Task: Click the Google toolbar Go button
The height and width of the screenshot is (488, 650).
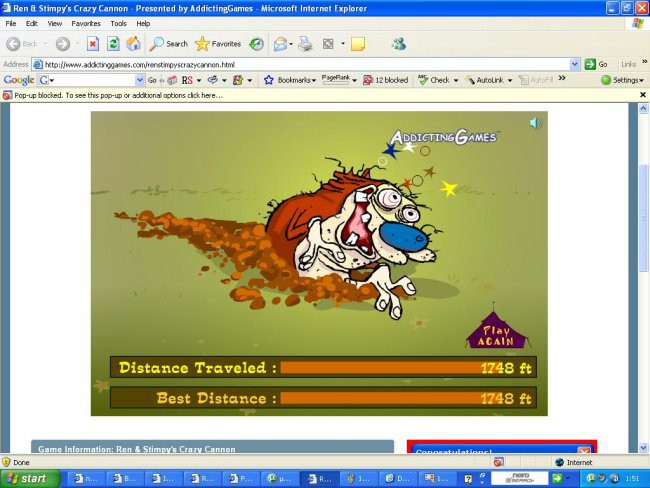Action: pyautogui.click(x=152, y=80)
